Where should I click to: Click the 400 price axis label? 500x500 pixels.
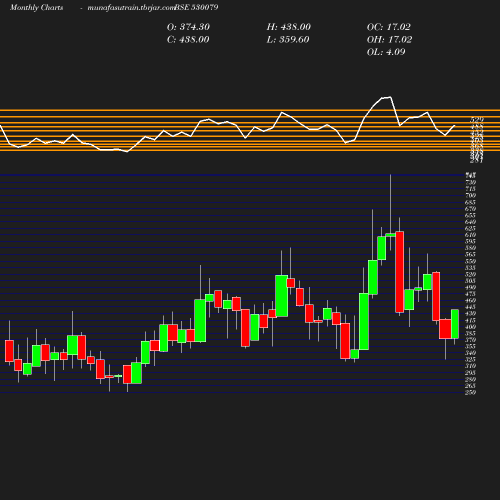471,327
